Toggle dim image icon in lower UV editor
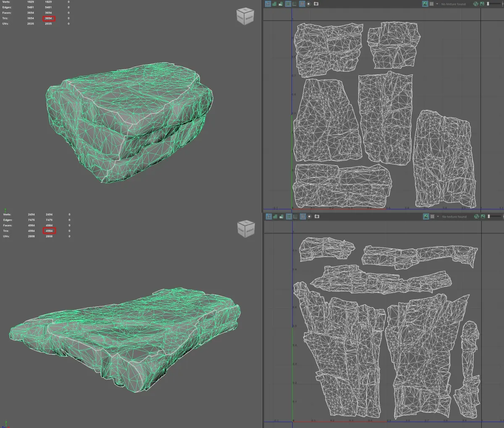This screenshot has width=504, height=428. click(483, 217)
